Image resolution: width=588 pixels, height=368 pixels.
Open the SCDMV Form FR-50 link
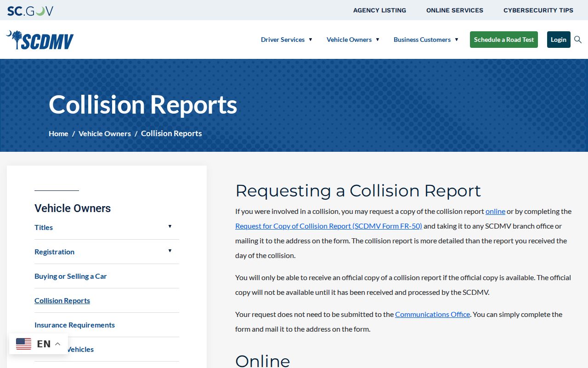(x=328, y=226)
